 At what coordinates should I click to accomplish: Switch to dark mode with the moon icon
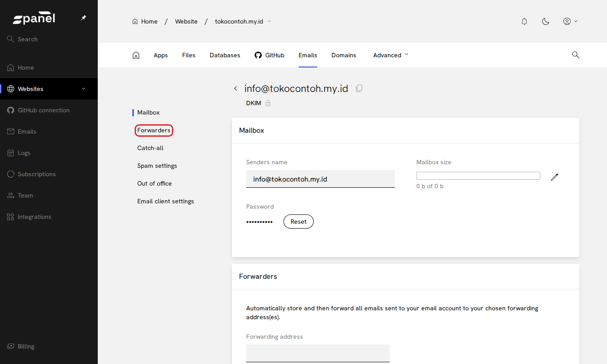pos(546,21)
